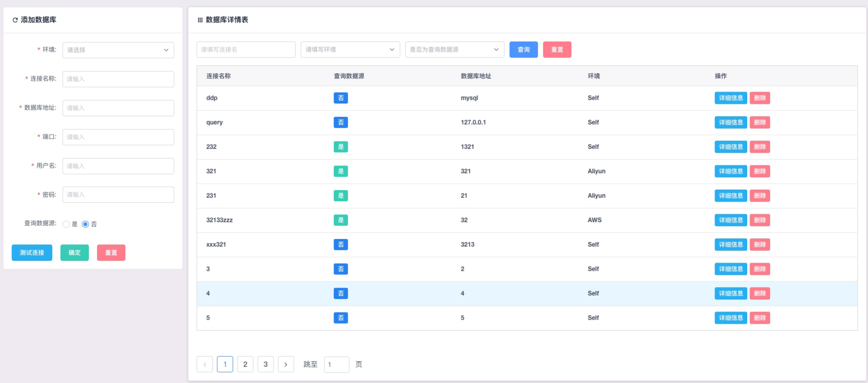Click the 否 badge in the xxx321 row

point(340,245)
